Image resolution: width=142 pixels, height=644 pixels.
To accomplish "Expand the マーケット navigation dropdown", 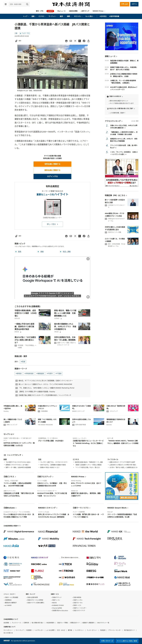I will (53, 16).
